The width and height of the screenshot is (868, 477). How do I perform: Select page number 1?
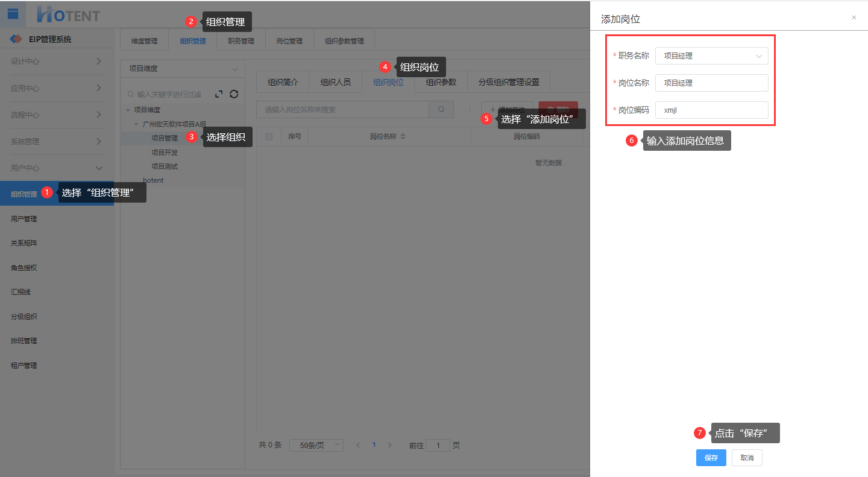(374, 445)
